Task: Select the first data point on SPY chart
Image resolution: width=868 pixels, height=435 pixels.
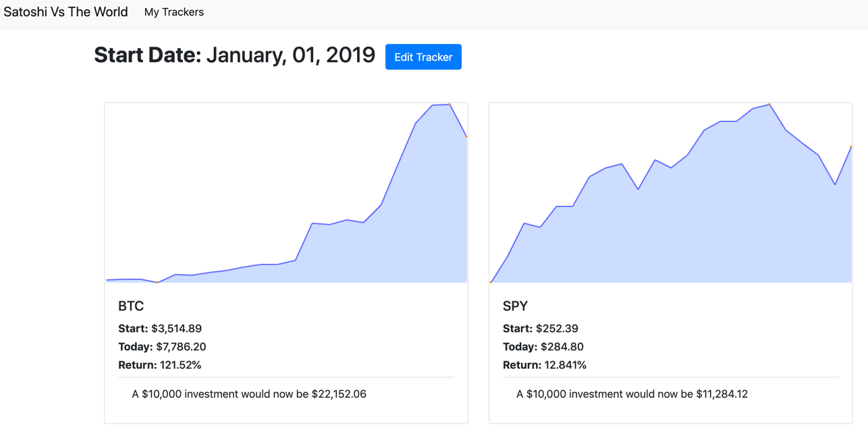Action: click(x=491, y=282)
